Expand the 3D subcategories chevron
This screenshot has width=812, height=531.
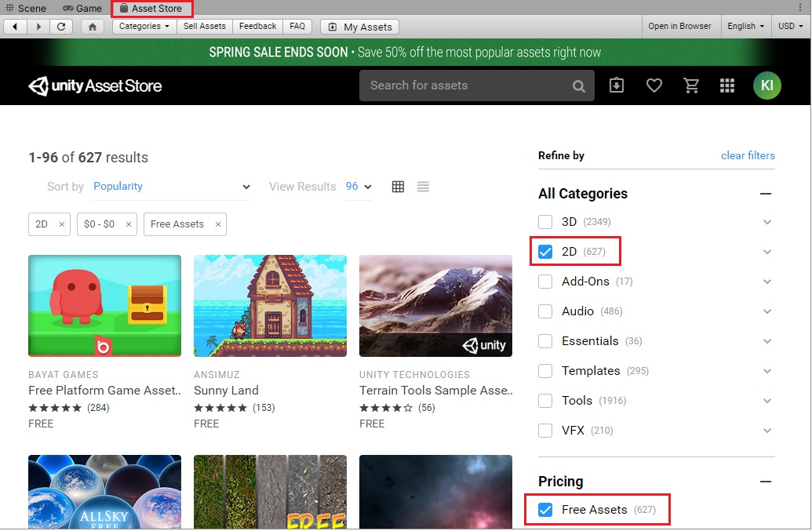(x=767, y=222)
